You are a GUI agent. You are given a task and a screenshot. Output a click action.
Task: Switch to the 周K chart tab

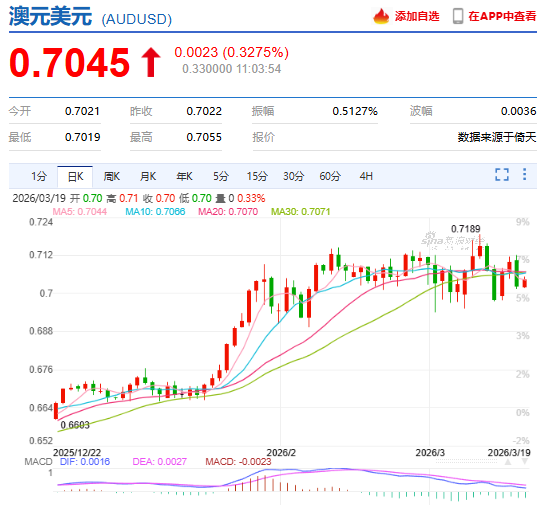click(111, 176)
